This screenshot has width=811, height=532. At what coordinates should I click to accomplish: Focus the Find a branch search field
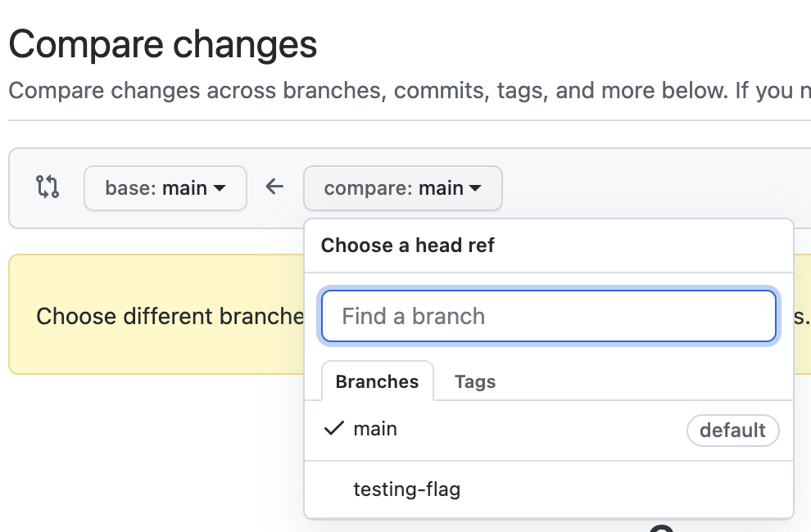548,316
